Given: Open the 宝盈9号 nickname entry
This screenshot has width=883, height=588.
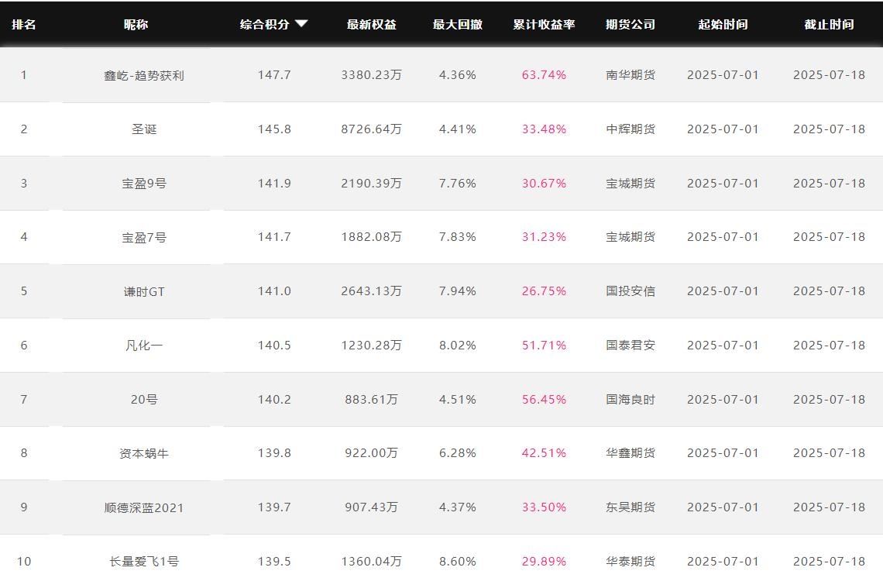Looking at the screenshot, I should point(144,184).
